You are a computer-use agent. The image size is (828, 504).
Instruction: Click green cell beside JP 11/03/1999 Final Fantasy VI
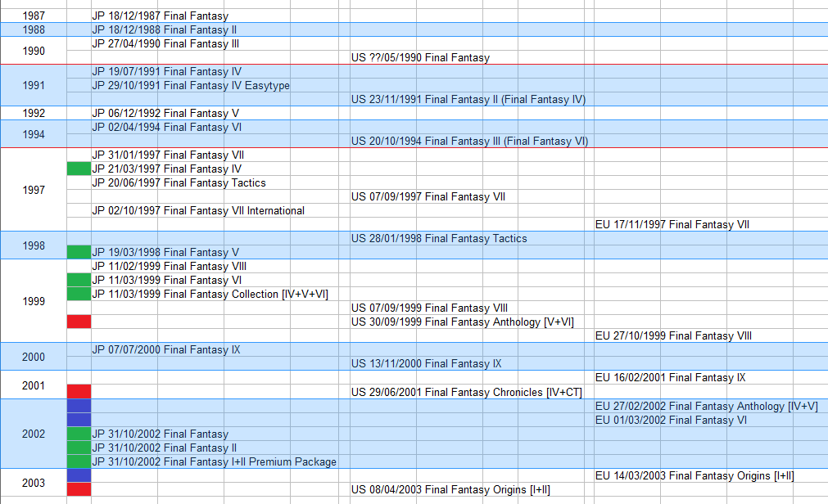[79, 281]
